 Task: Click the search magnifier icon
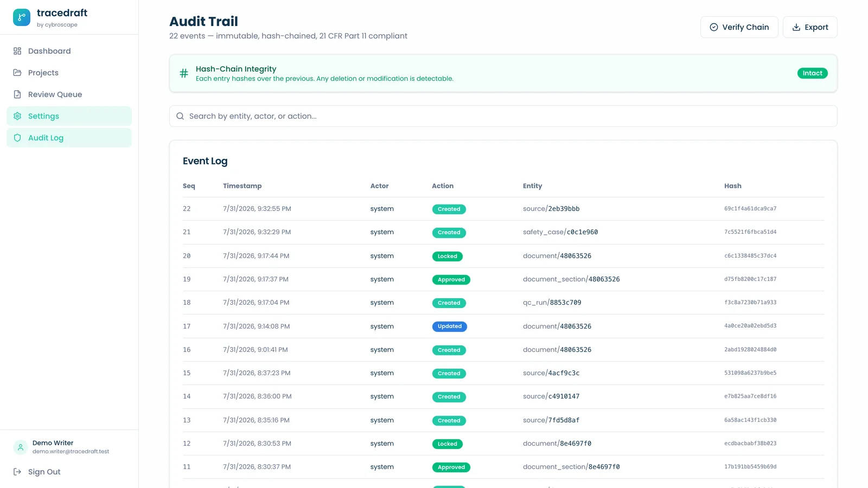[180, 116]
